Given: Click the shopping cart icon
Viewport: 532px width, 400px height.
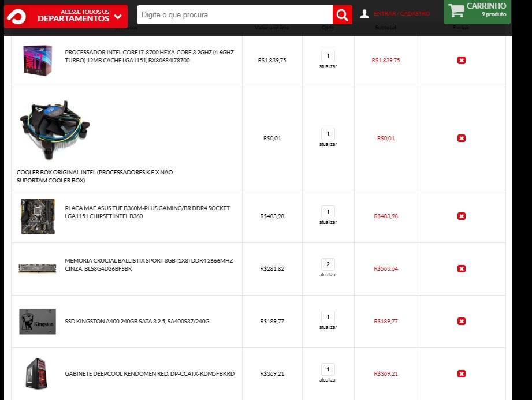Looking at the screenshot, I should [x=456, y=10].
